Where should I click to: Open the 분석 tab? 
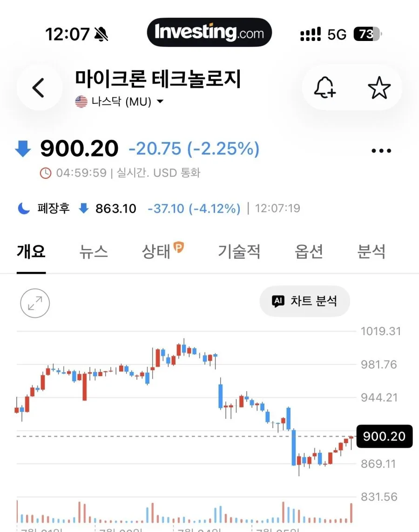pos(371,251)
